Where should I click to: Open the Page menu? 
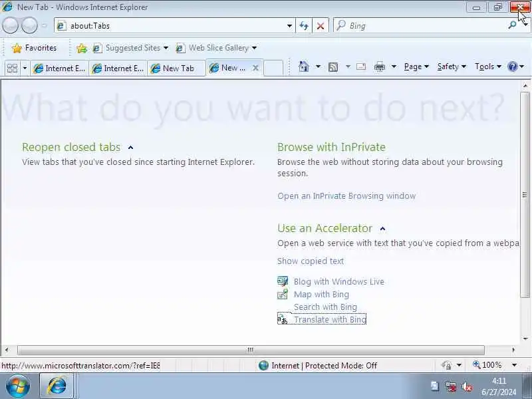click(416, 66)
